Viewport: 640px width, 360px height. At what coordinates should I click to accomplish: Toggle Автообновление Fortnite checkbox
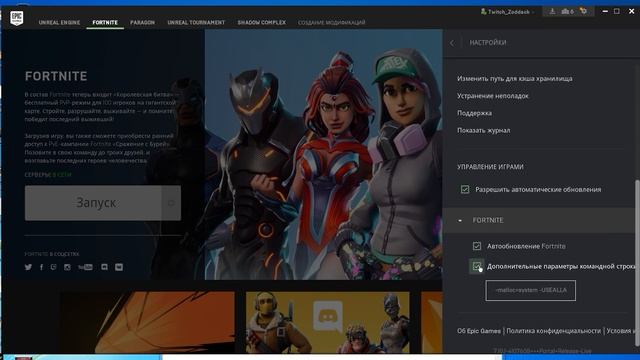pos(477,246)
